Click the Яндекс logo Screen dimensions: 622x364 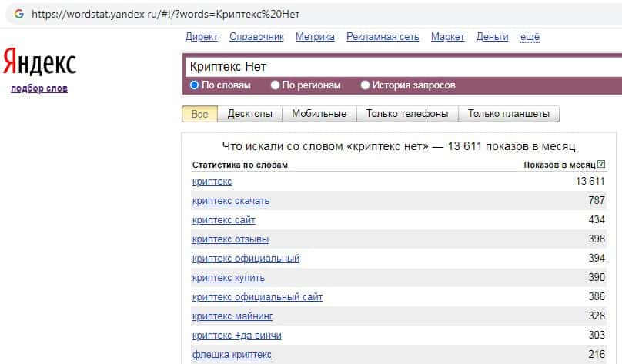[x=40, y=62]
